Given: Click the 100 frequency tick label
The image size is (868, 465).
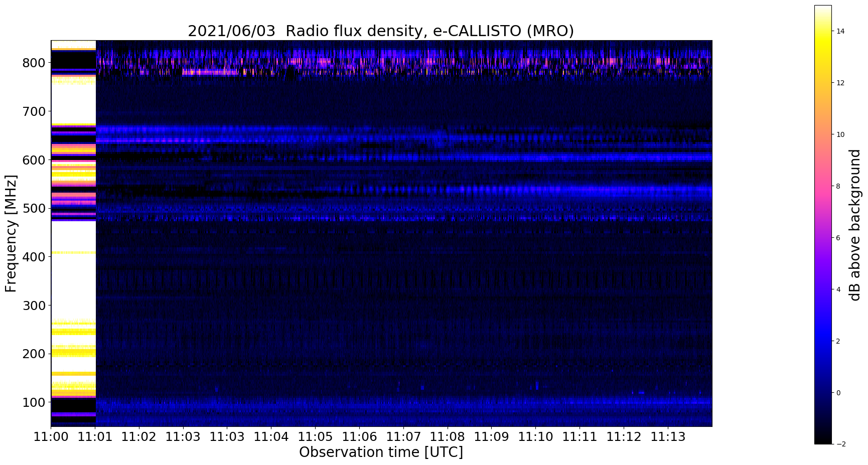Looking at the screenshot, I should (34, 402).
